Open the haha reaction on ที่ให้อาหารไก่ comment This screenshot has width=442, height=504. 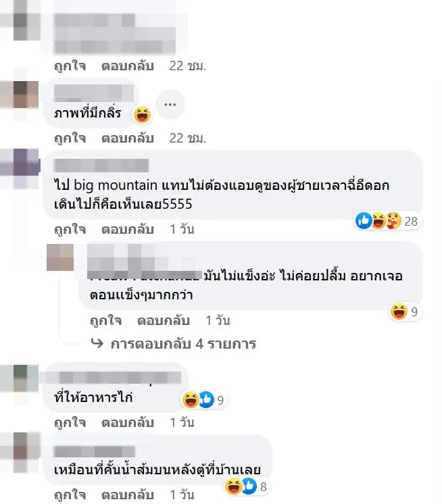click(191, 399)
